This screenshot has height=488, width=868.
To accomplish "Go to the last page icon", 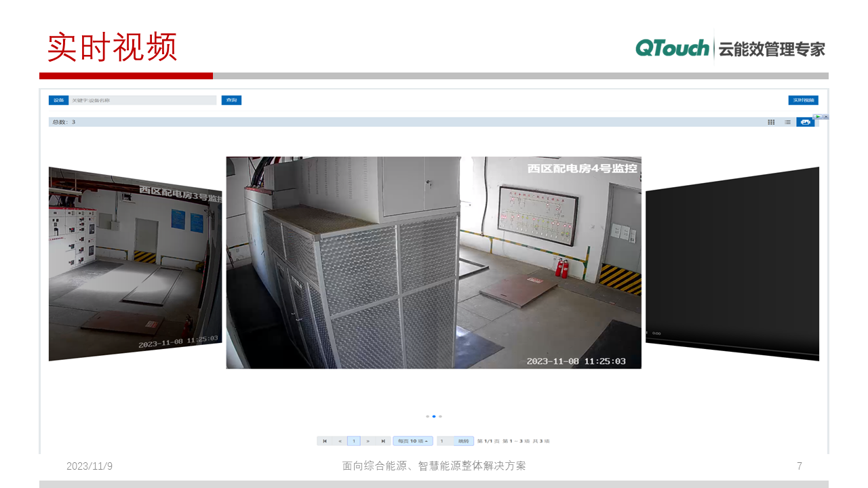I will click(x=383, y=441).
